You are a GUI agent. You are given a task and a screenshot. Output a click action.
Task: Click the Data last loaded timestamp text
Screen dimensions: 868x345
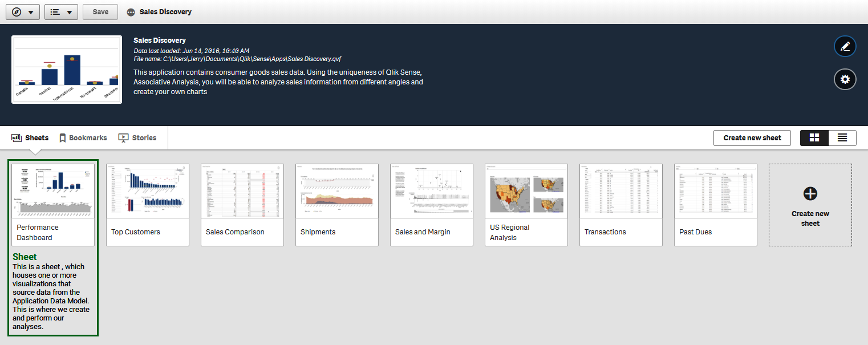[192, 51]
